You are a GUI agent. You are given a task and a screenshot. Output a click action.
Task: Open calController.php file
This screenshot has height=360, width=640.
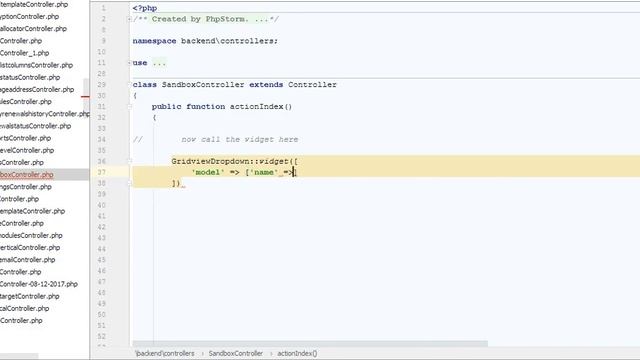tap(24, 309)
